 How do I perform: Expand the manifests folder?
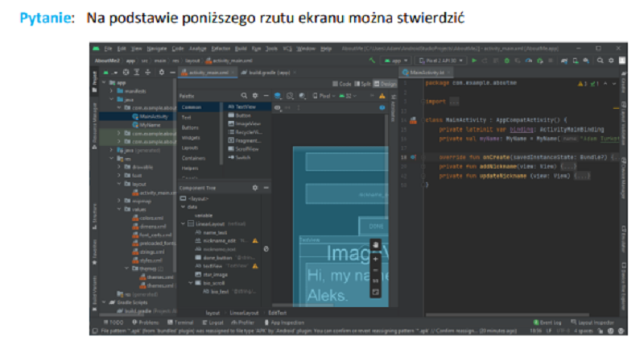(111, 91)
